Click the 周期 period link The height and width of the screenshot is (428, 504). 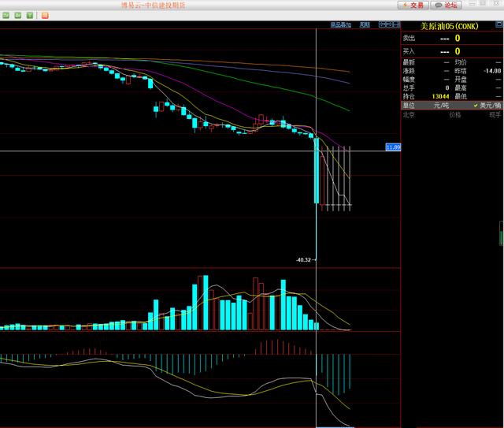(x=365, y=24)
